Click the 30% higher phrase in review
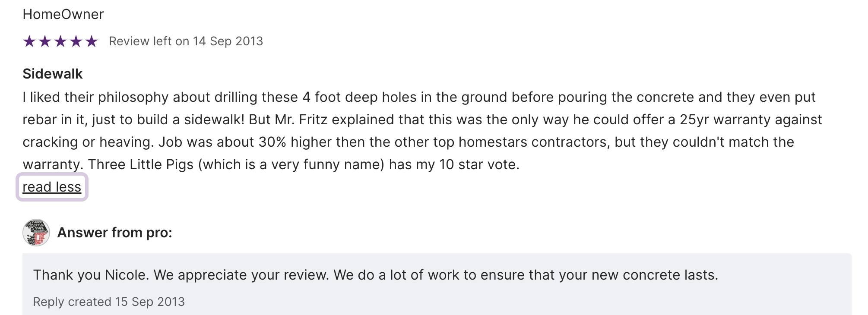The width and height of the screenshot is (868, 315). tap(289, 142)
